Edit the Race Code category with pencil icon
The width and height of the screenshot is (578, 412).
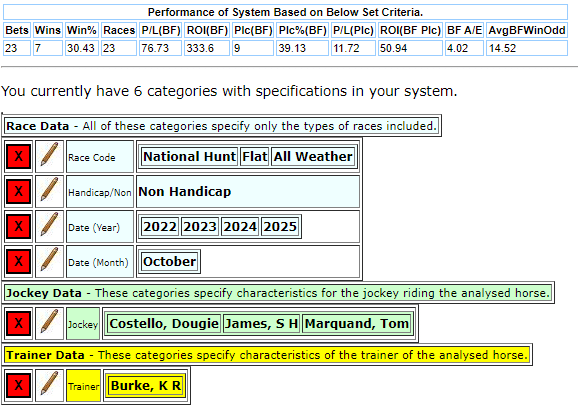(x=49, y=156)
